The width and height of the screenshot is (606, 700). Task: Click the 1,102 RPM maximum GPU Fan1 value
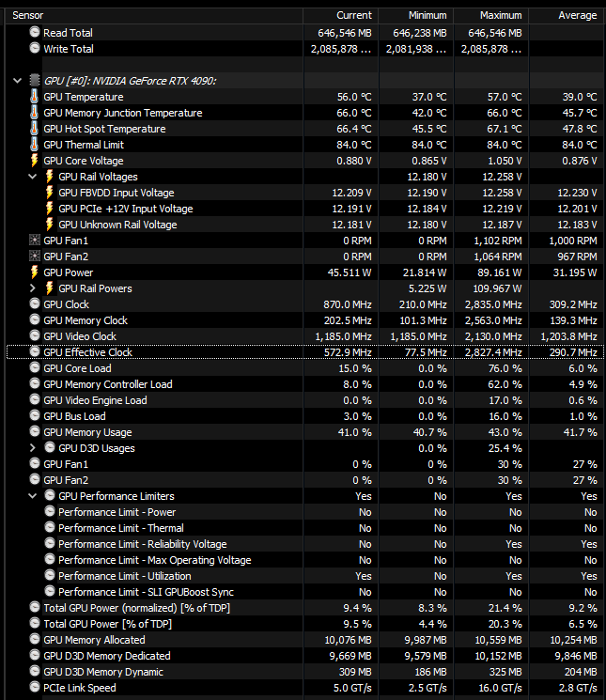pyautogui.click(x=498, y=241)
